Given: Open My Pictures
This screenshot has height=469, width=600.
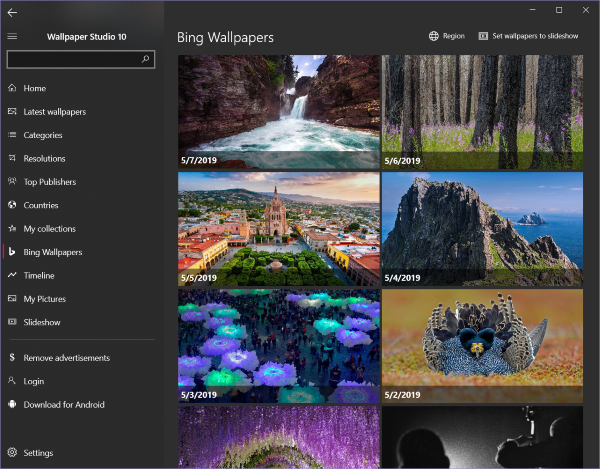Looking at the screenshot, I should pos(45,299).
